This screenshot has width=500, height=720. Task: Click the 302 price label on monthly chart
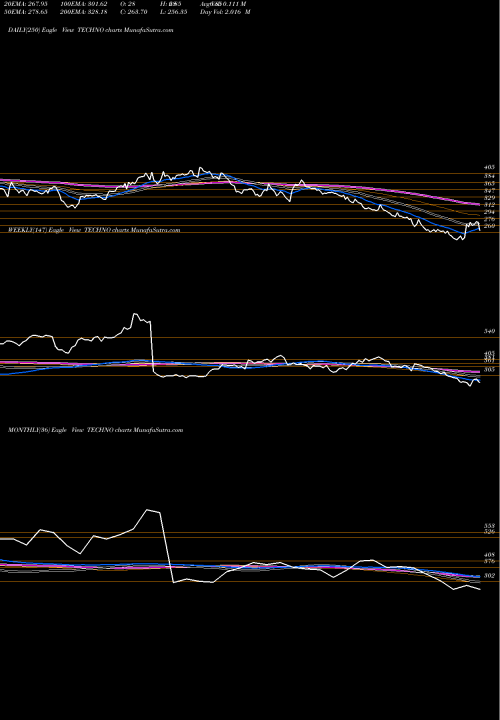click(489, 575)
